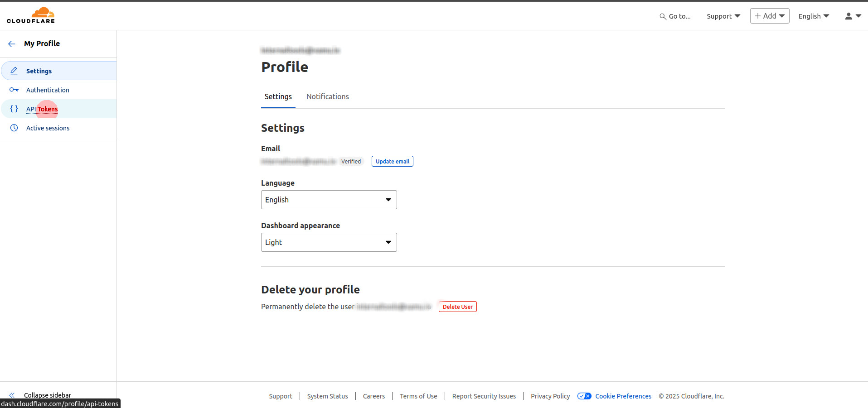Open the Dashboard appearance select box
Screen dimensions: 868x408
click(329, 242)
